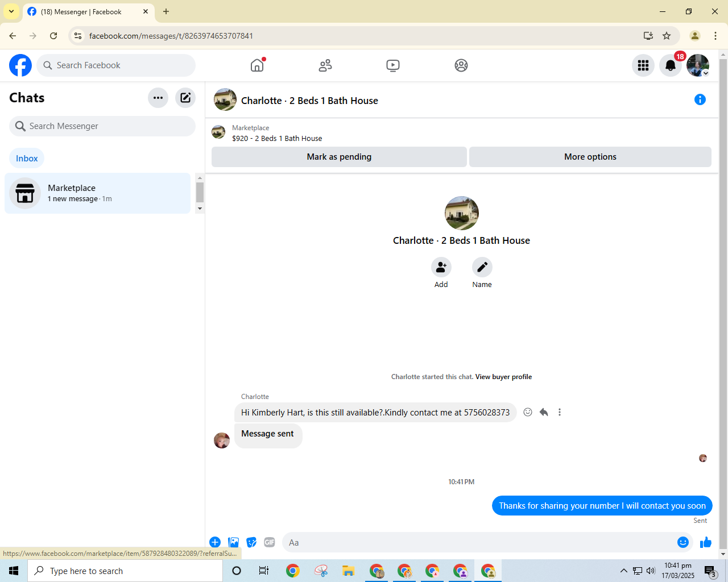Open the Windows Start menu
728x582 pixels.
(14, 571)
